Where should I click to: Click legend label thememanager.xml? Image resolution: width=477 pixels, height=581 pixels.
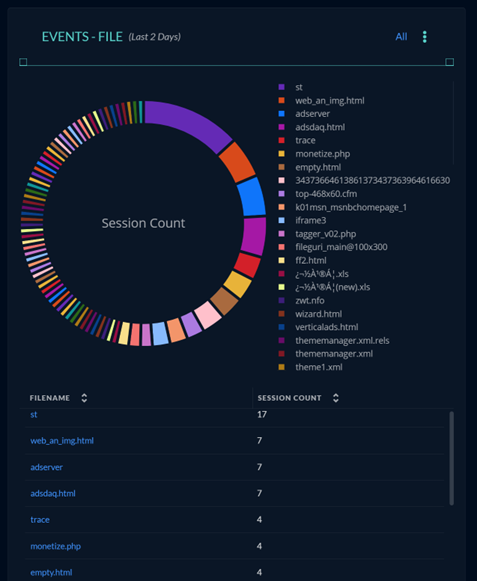[x=334, y=354]
